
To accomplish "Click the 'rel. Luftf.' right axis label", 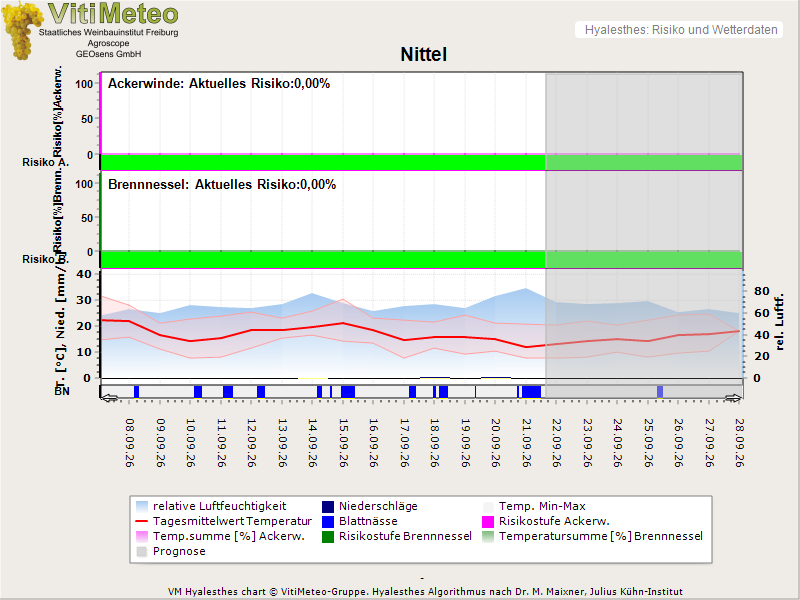I will click(779, 321).
